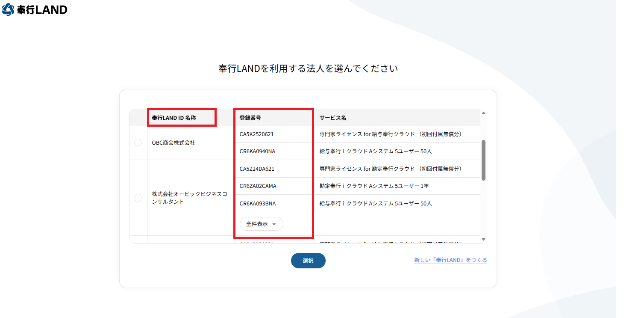Click the chevron in 全件表示 button

(274, 224)
